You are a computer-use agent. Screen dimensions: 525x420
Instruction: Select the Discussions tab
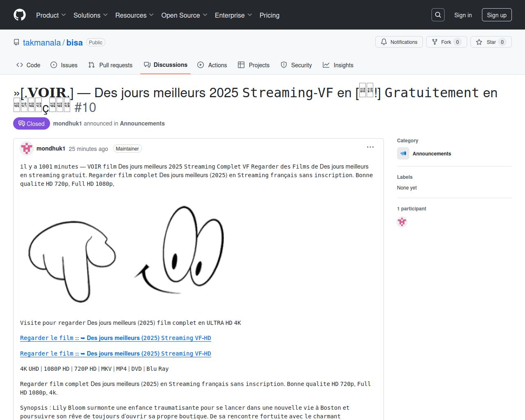(165, 65)
